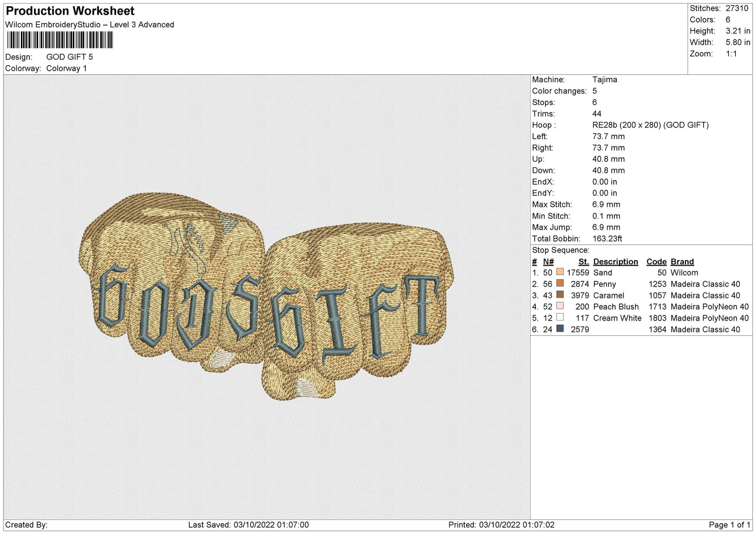The image size is (756, 534).
Task: Click the Color changes value 5
Action: click(x=594, y=91)
